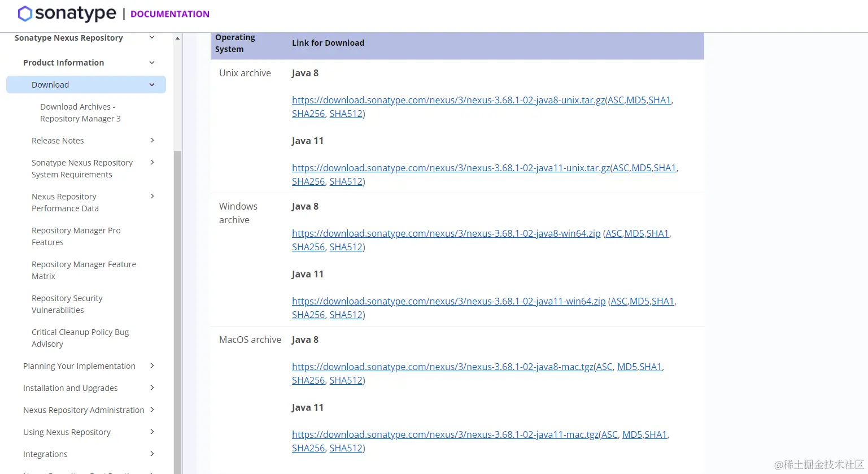Screen dimensions: 868x474
Task: Expand Installation and Upgrades chevron
Action: pyautogui.click(x=152, y=388)
